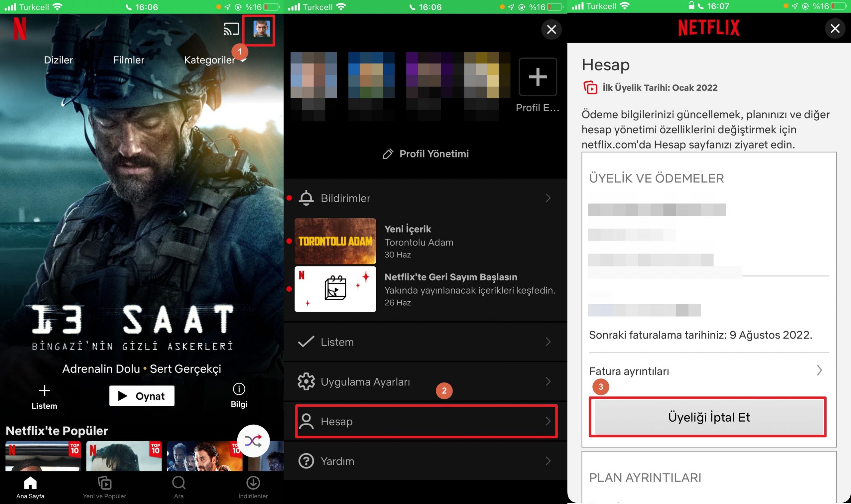Go to Ana Sayfa in bottom bar
This screenshot has height=504, width=851.
tap(30, 488)
